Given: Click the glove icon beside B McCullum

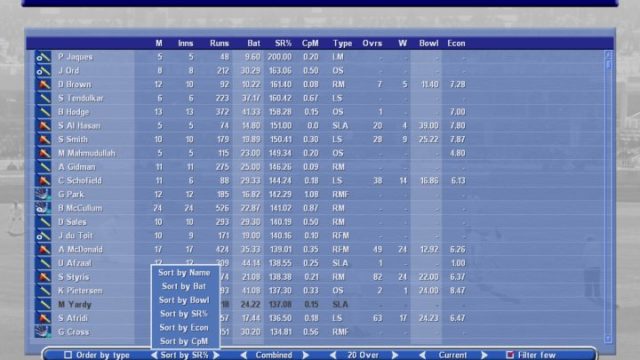Looking at the screenshot, I should click(x=43, y=208).
